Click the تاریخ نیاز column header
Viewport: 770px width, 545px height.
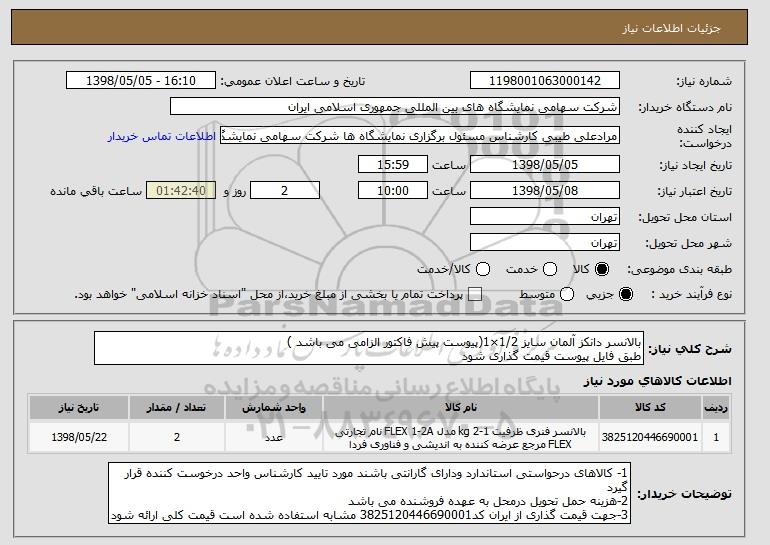[x=79, y=407]
